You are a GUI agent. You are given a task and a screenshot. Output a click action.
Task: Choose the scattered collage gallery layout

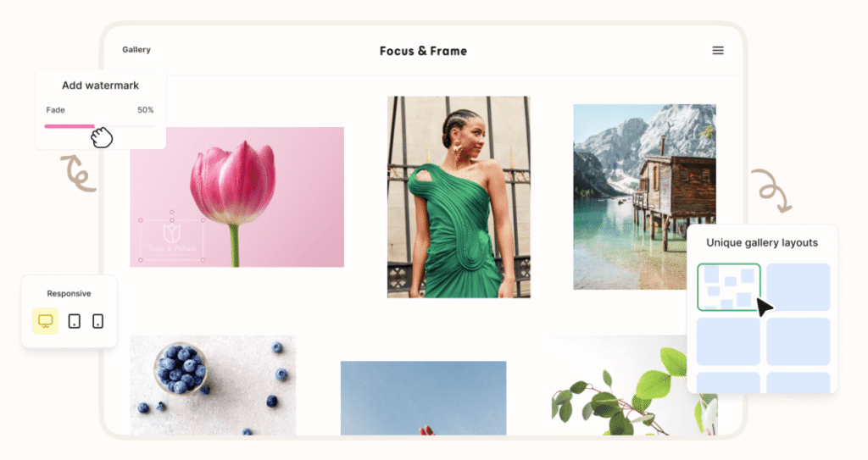728,286
